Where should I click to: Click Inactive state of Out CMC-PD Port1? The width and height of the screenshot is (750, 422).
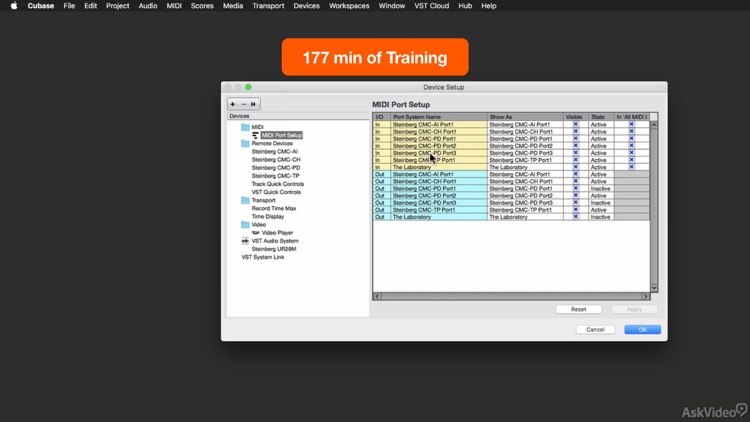click(601, 189)
